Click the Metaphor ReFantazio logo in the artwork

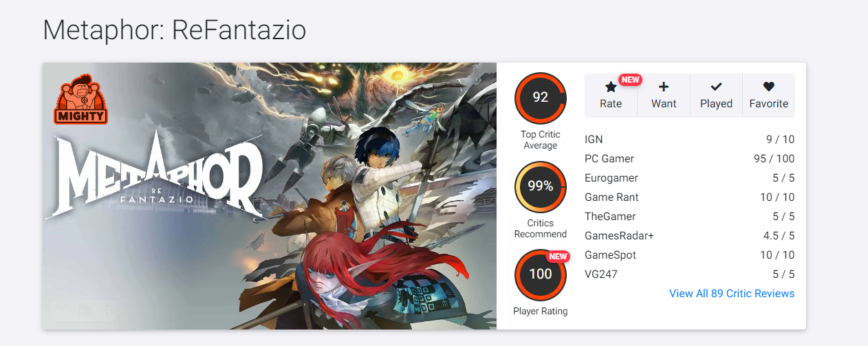point(155,179)
